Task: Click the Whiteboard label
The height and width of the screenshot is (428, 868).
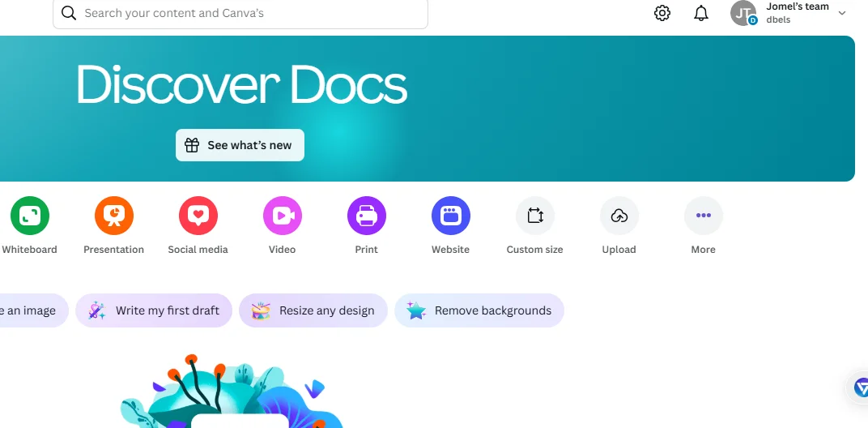Action: coord(29,250)
